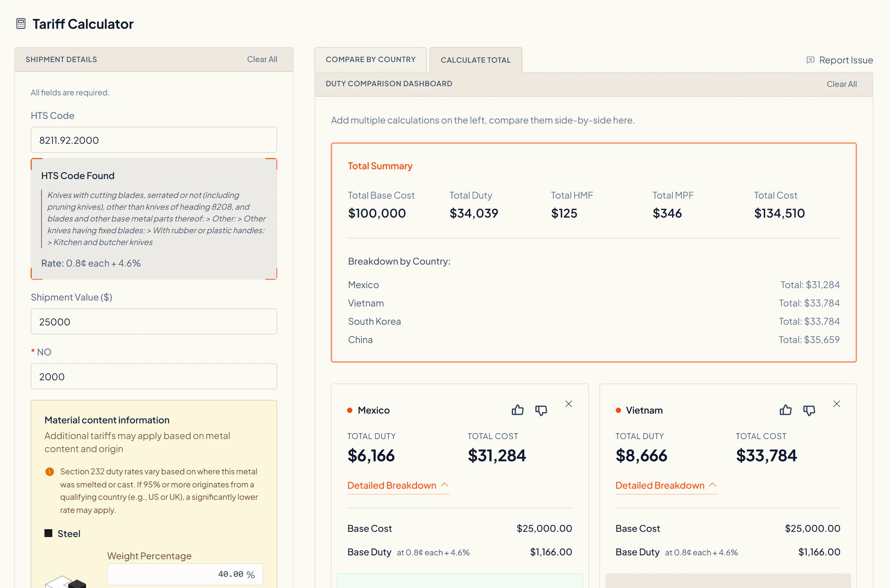
Task: Remove the Vietnam comparison card
Action: pos(836,404)
